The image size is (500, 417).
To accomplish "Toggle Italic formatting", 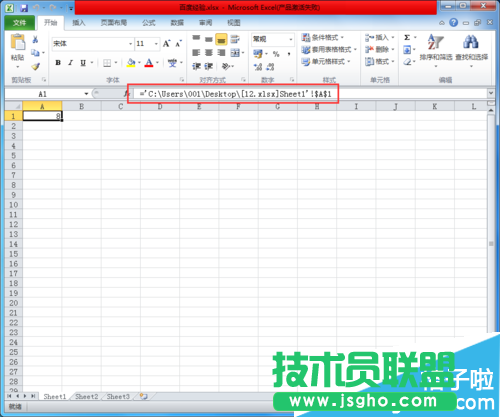I will point(70,63).
